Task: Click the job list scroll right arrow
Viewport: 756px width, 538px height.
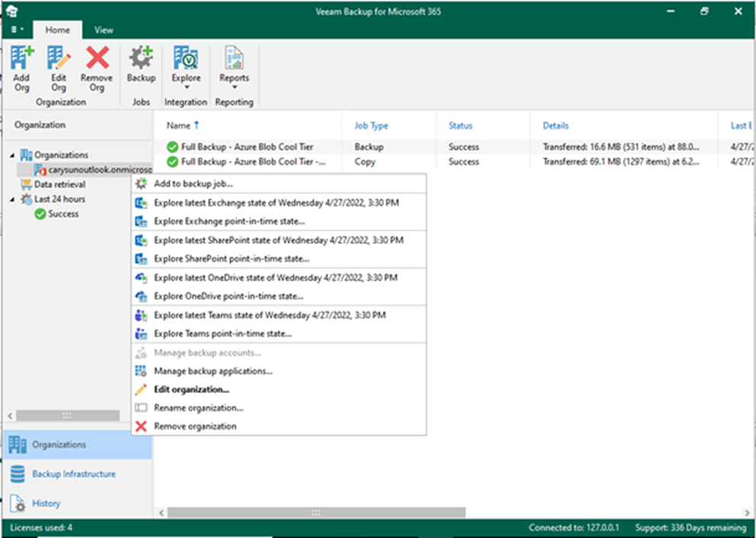Action: (x=747, y=512)
